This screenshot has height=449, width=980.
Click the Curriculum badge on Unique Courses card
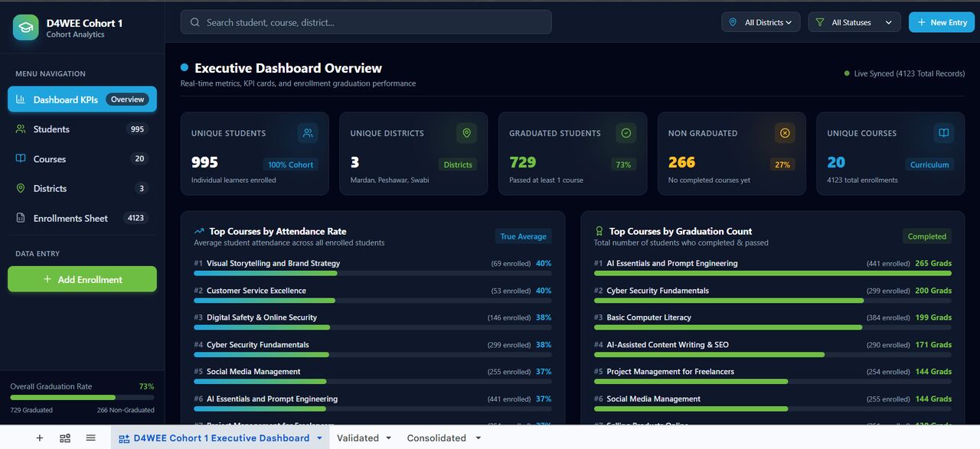(x=929, y=164)
